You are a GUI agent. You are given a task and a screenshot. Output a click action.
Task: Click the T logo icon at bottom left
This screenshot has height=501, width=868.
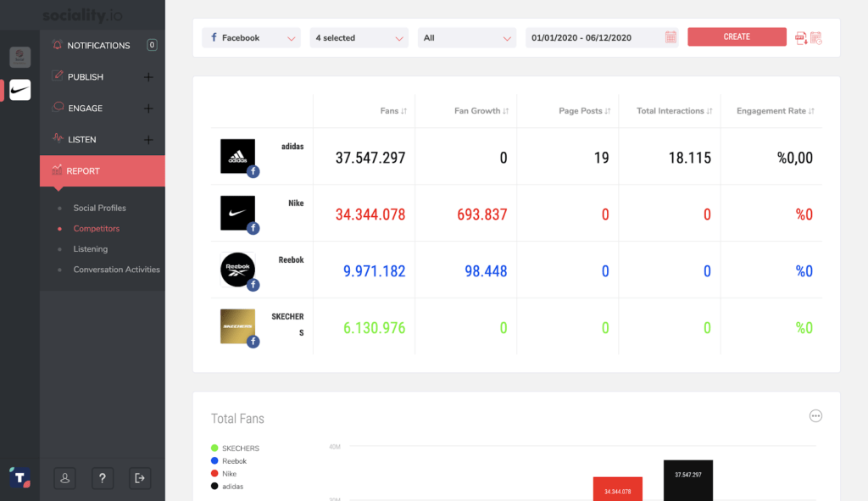point(20,478)
